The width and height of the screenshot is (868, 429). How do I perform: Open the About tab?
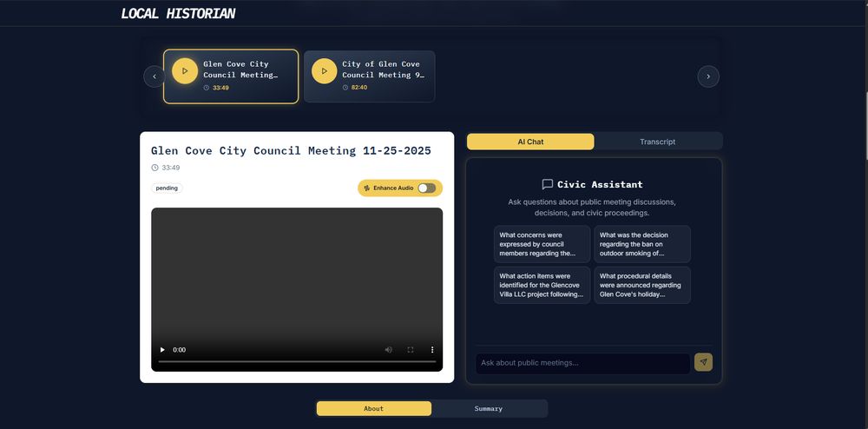373,408
